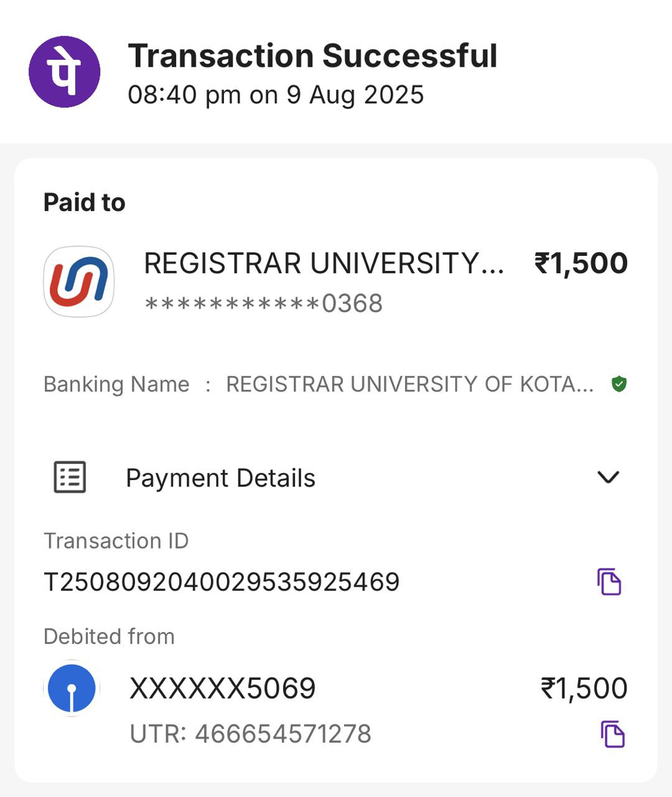This screenshot has height=797, width=672.
Task: Tap the masked payee account ending 0368
Action: [263, 304]
